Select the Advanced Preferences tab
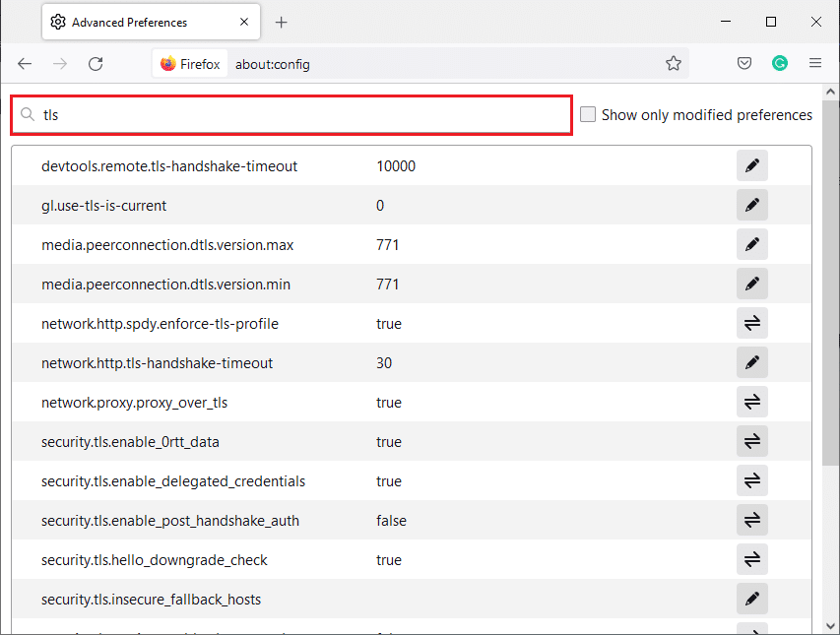840x635 pixels. (x=151, y=22)
